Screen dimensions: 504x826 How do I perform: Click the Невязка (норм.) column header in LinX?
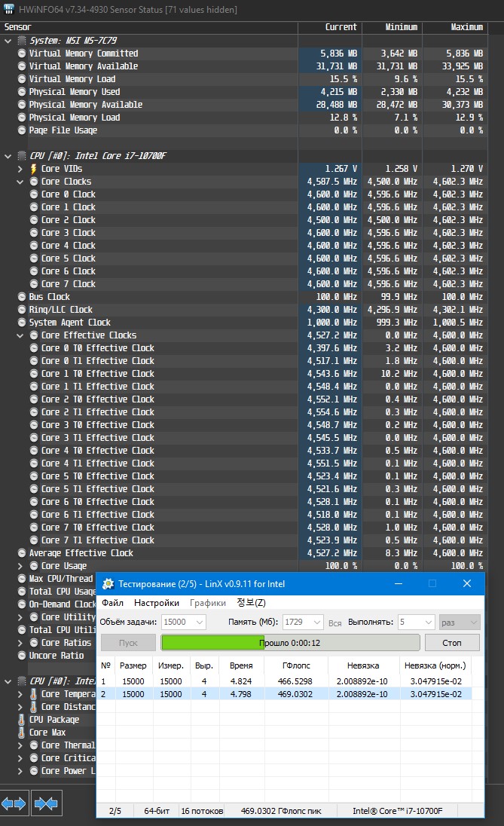pos(435,665)
